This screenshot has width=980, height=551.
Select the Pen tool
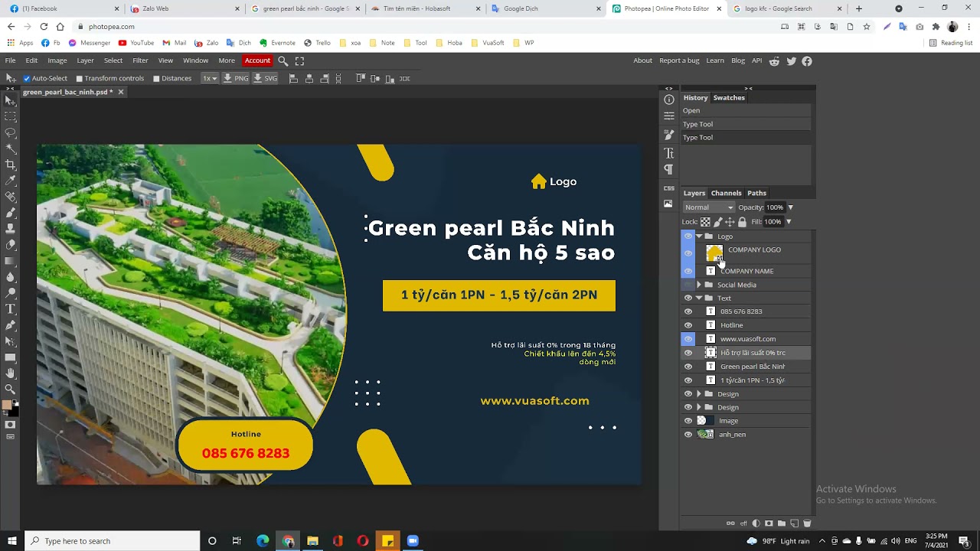(10, 325)
